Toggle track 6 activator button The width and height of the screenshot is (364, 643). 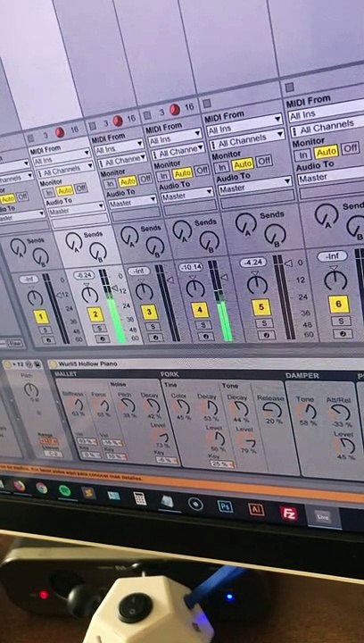tap(339, 305)
